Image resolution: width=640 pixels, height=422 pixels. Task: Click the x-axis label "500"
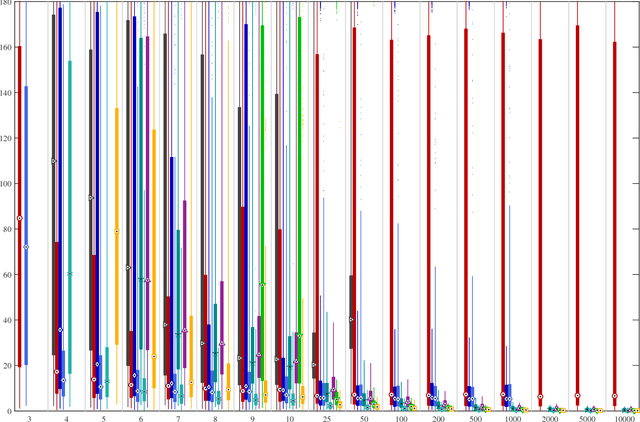[476, 419]
